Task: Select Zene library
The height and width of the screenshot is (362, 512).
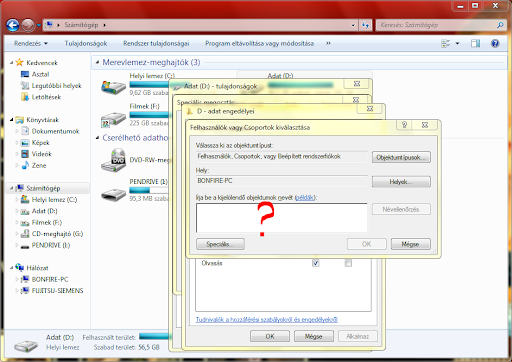Action: pyautogui.click(x=39, y=165)
